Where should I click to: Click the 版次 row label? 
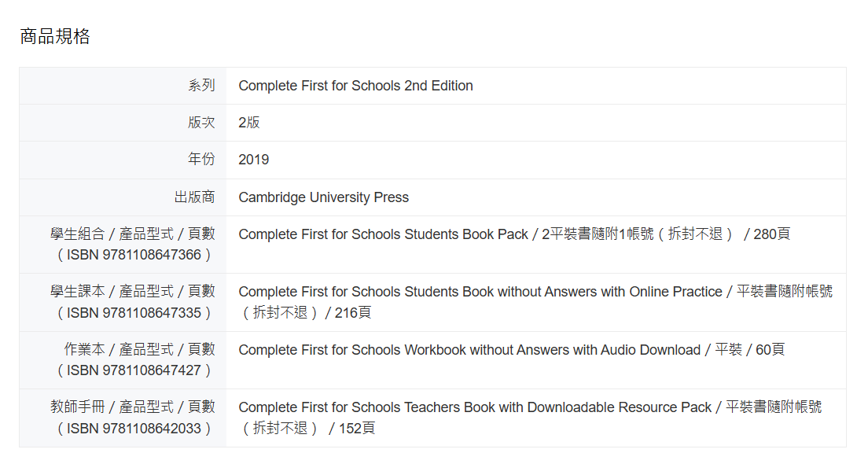[201, 123]
